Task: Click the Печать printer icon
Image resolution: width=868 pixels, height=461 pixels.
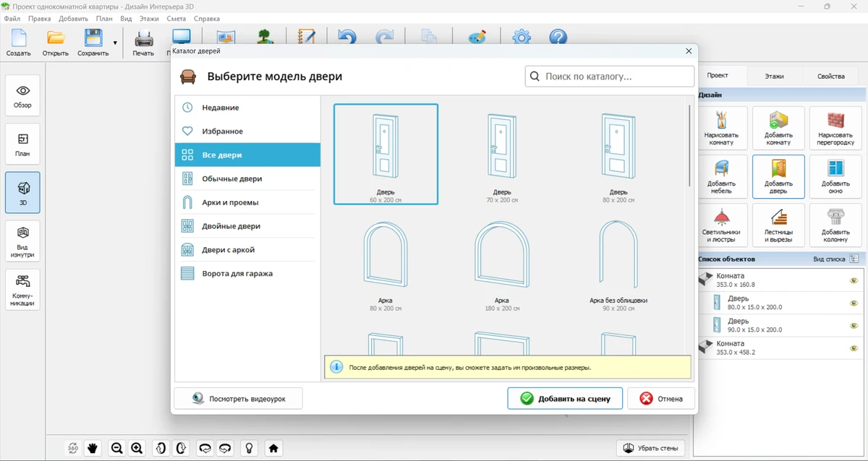Action: [x=143, y=42]
